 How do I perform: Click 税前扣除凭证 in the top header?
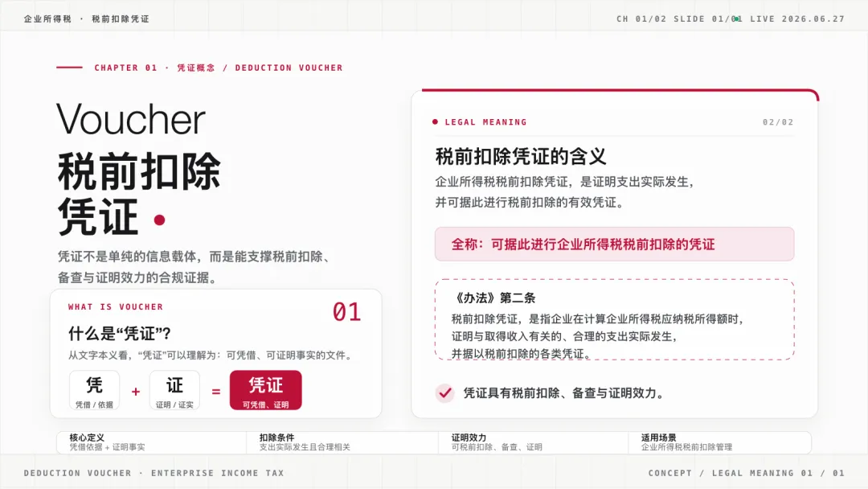121,18
